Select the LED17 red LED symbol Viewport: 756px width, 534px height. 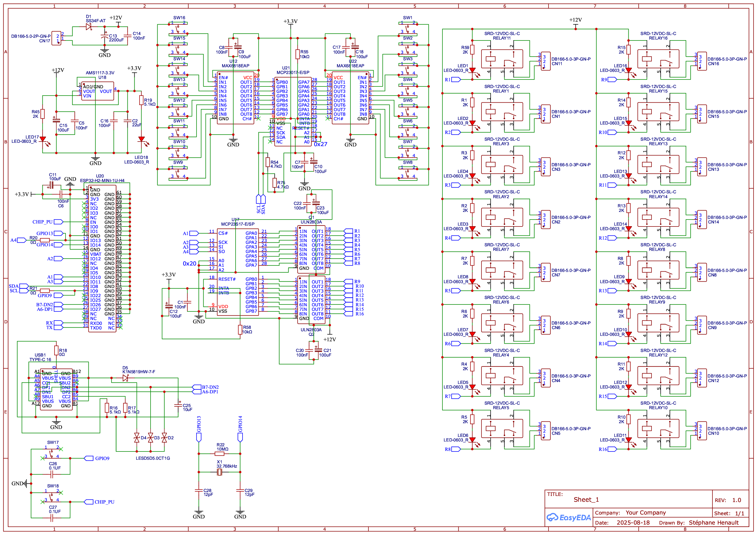pyautogui.click(x=42, y=139)
